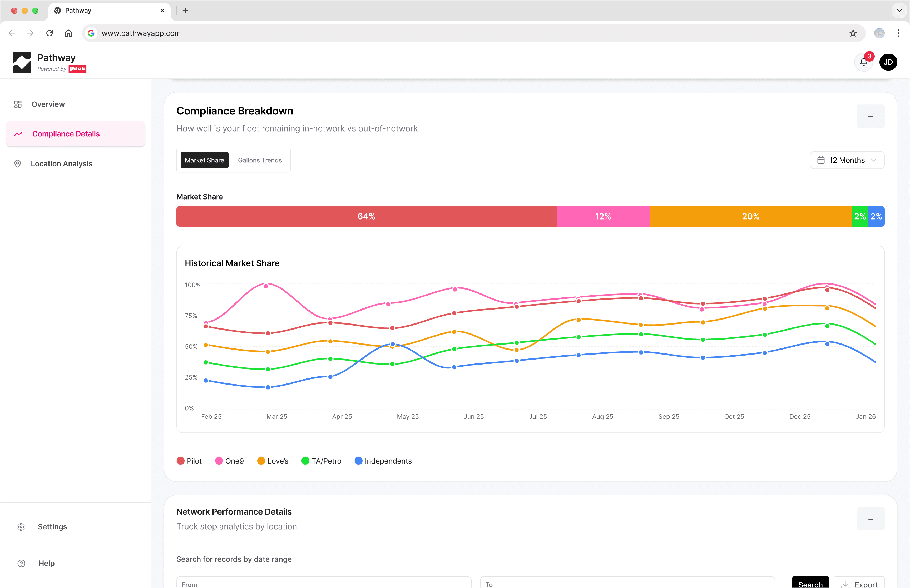
Task: Click the browser reload icon
Action: tap(50, 33)
